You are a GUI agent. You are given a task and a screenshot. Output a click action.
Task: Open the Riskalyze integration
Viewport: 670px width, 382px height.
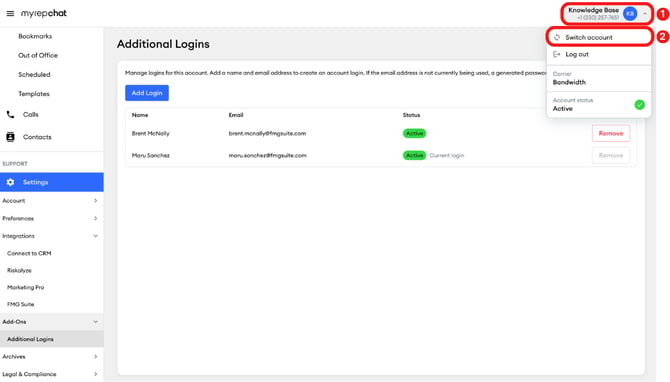tap(19, 270)
